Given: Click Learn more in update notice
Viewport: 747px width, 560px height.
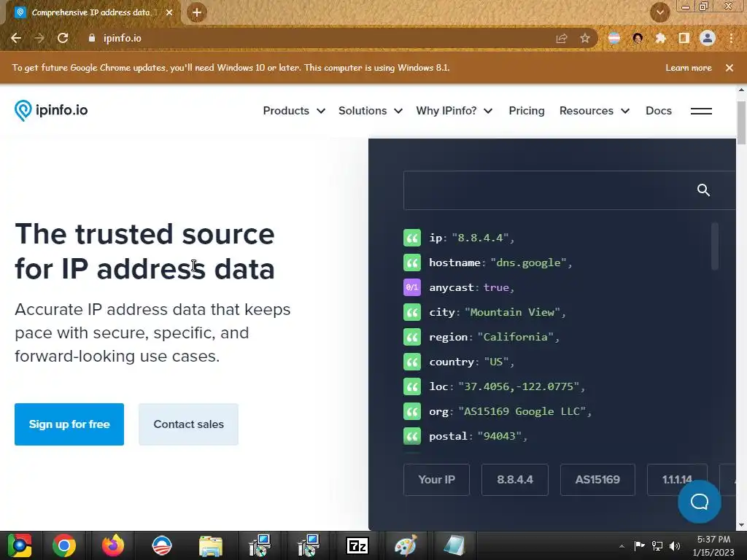Looking at the screenshot, I should click(x=689, y=68).
